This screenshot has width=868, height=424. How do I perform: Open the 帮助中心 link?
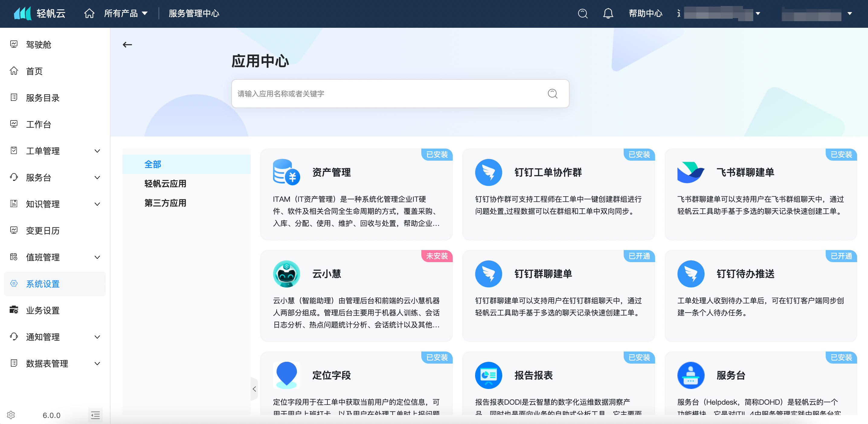(645, 14)
